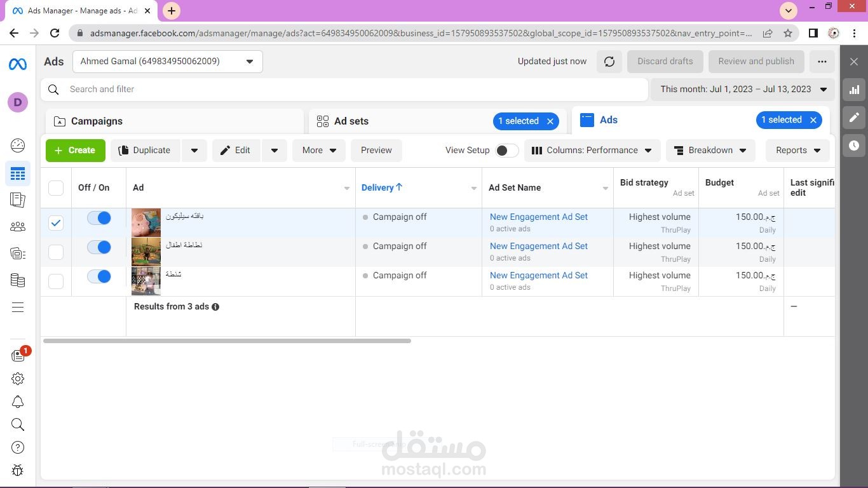Open the Billing coins stack icon
The image size is (868, 488).
click(18, 280)
